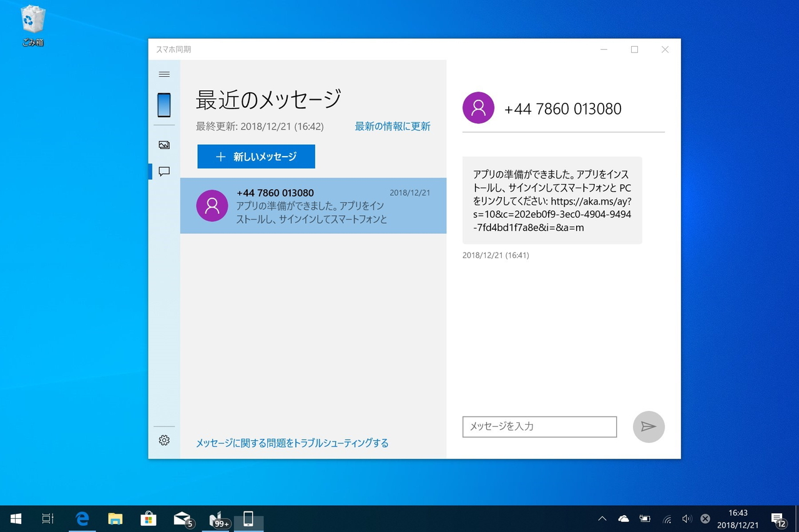Open the photos section icon

(164, 144)
